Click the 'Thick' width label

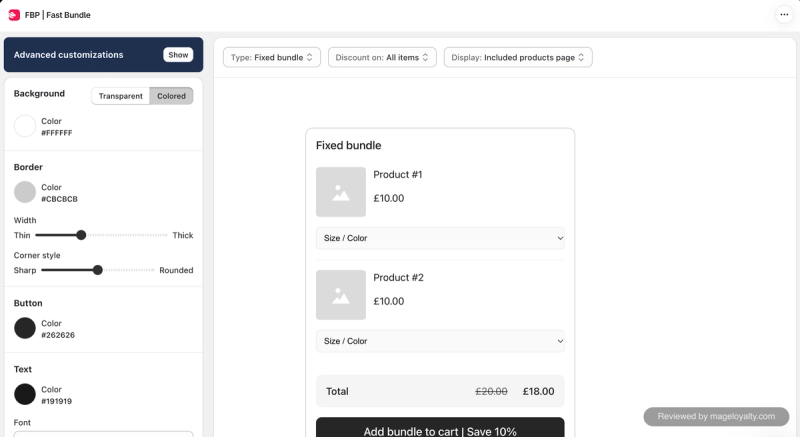[x=183, y=235]
